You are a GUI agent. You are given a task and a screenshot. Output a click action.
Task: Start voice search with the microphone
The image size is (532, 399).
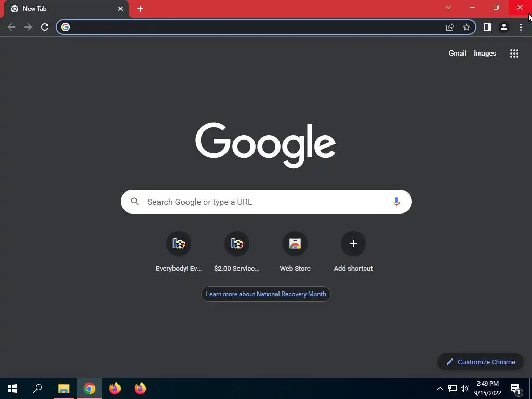tap(396, 202)
